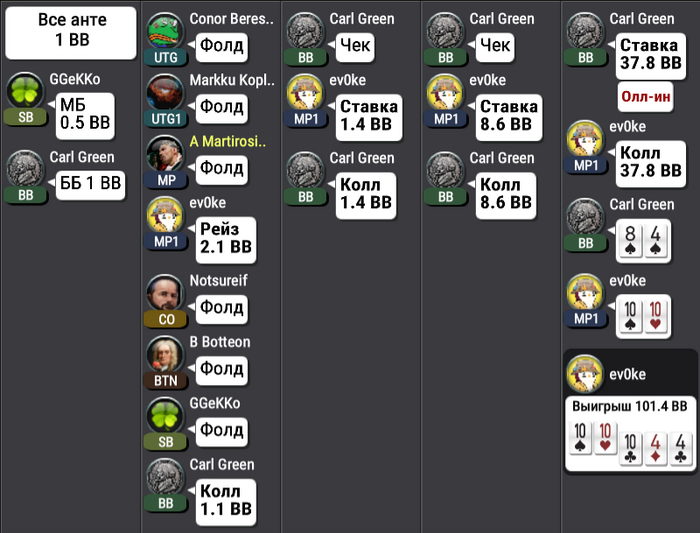This screenshot has height=533, width=700.
Task: Click the ev0ke winner avatar in result panel
Action: [585, 374]
